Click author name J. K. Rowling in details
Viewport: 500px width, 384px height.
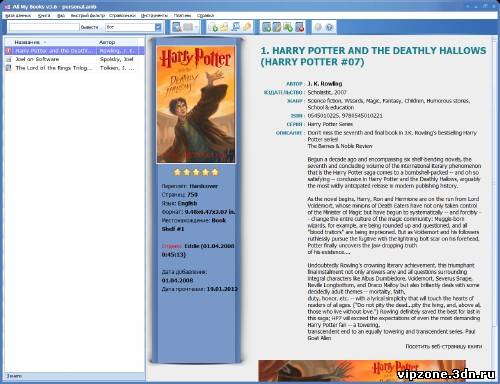pos(325,84)
